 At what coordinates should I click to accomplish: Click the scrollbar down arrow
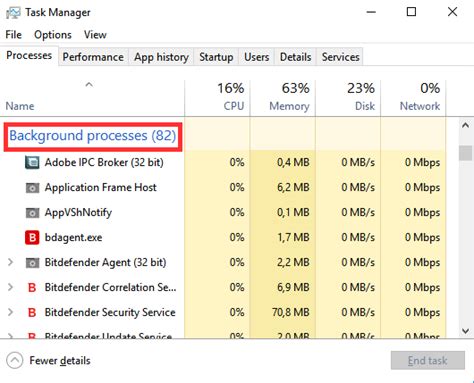tap(465, 331)
